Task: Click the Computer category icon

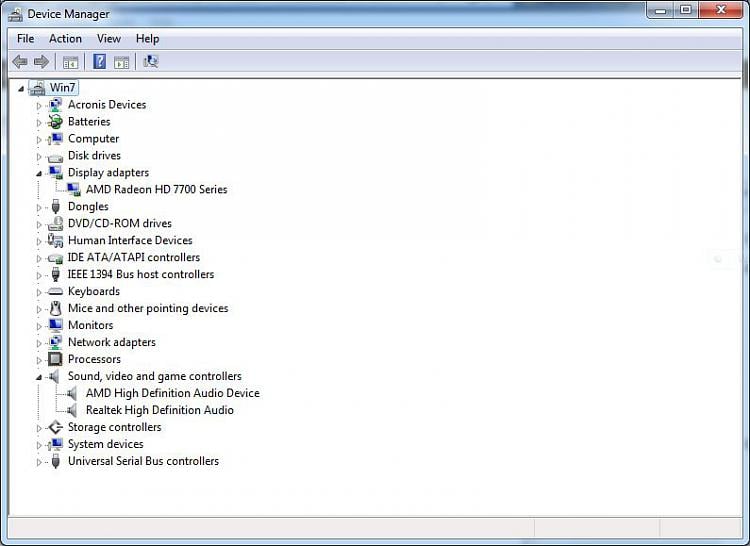Action: 55,139
